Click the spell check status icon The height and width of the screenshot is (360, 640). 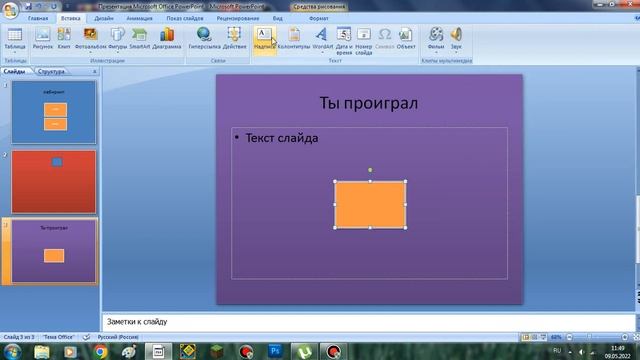click(x=86, y=337)
